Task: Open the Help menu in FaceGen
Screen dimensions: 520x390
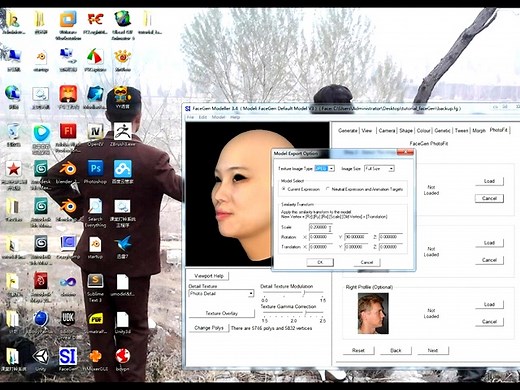Action: point(235,117)
